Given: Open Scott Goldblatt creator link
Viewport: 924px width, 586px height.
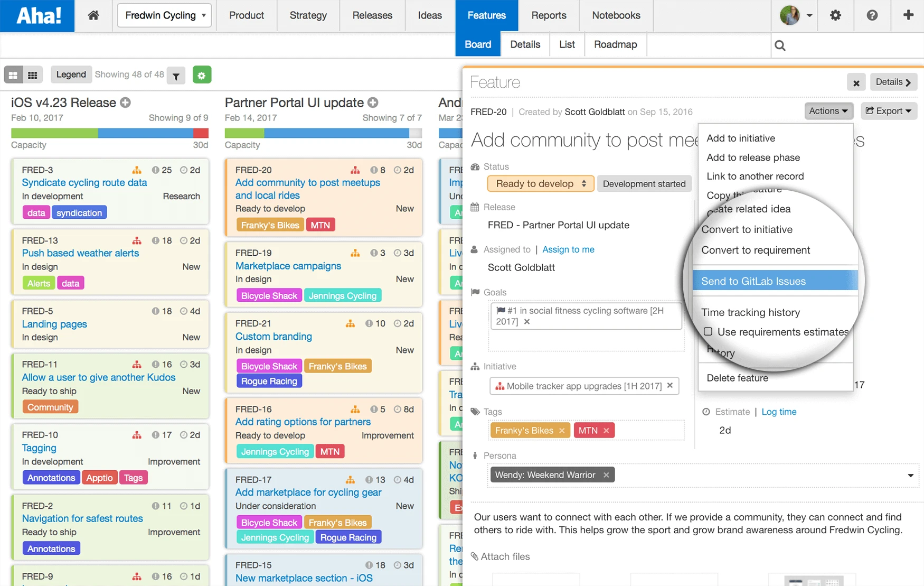Looking at the screenshot, I should click(595, 112).
